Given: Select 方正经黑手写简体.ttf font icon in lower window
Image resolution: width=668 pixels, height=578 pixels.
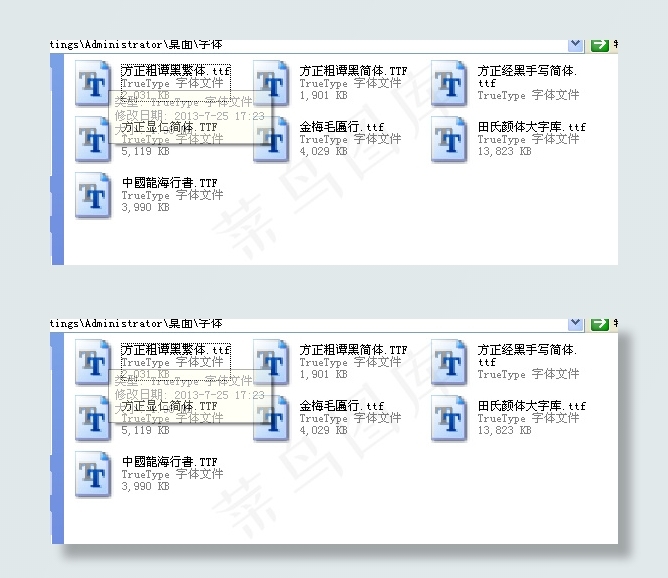Looking at the screenshot, I should coord(449,362).
